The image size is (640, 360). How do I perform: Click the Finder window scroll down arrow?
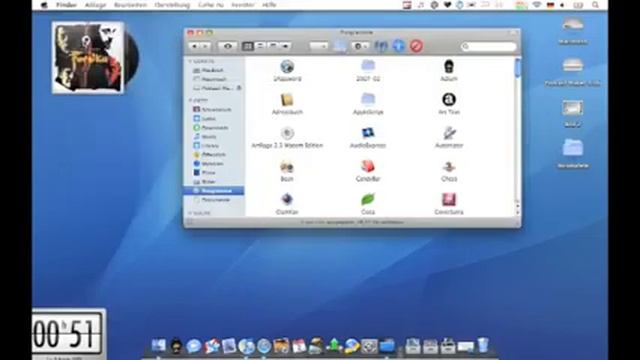coord(518,213)
